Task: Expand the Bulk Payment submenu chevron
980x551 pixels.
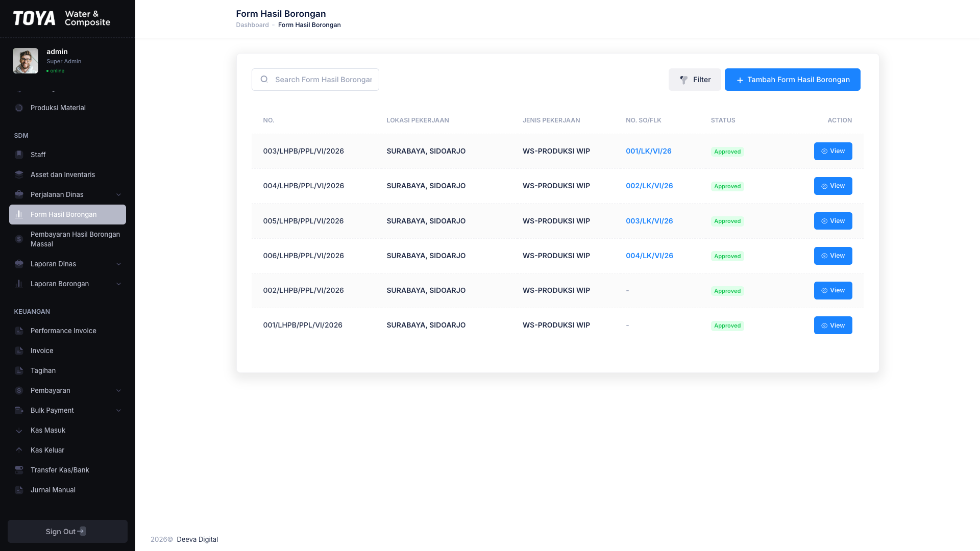Action: point(118,410)
